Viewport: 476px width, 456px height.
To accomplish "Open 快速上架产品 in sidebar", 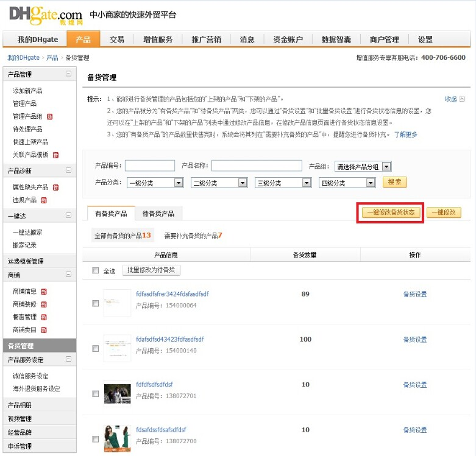I will [30, 142].
